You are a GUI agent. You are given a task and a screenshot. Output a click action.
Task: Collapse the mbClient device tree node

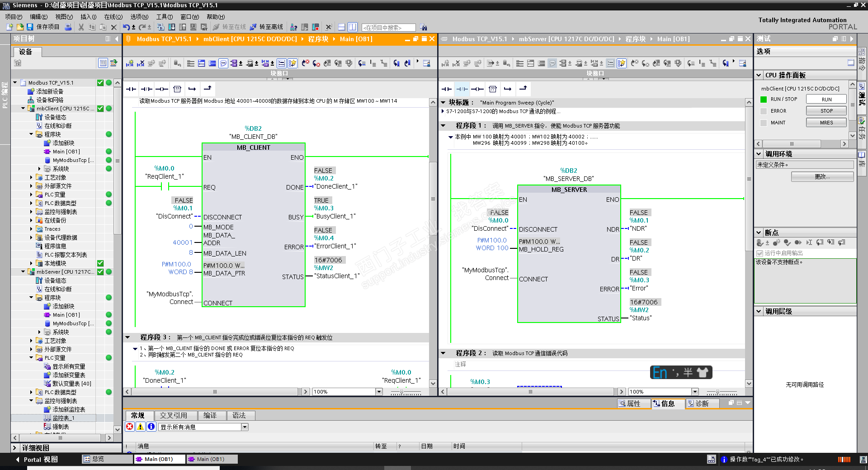[x=23, y=109]
